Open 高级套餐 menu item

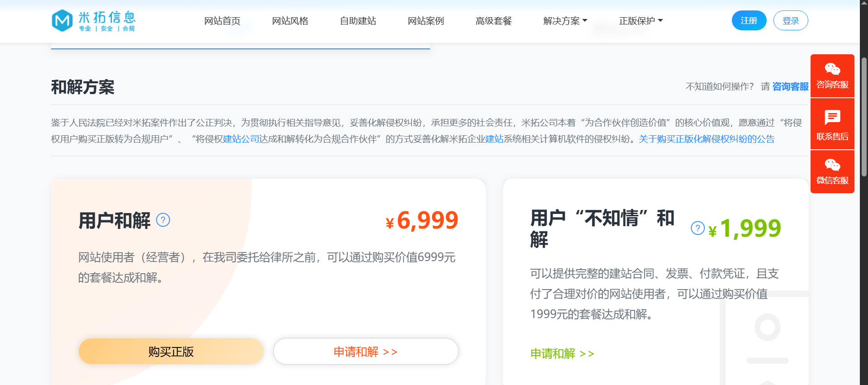click(493, 21)
